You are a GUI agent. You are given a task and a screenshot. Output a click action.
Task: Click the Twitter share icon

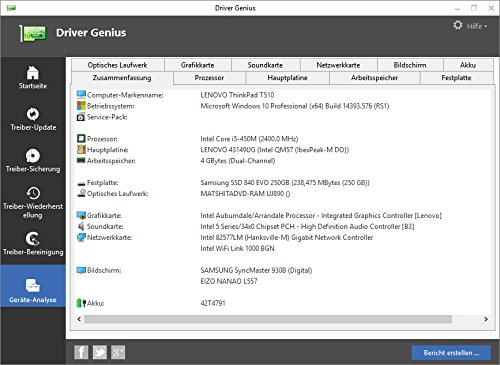[x=99, y=352]
